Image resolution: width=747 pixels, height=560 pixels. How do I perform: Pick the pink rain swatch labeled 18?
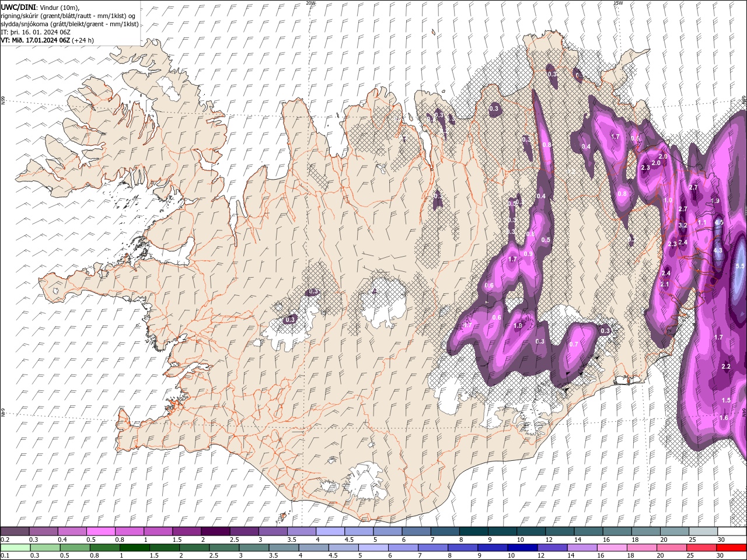(642, 548)
